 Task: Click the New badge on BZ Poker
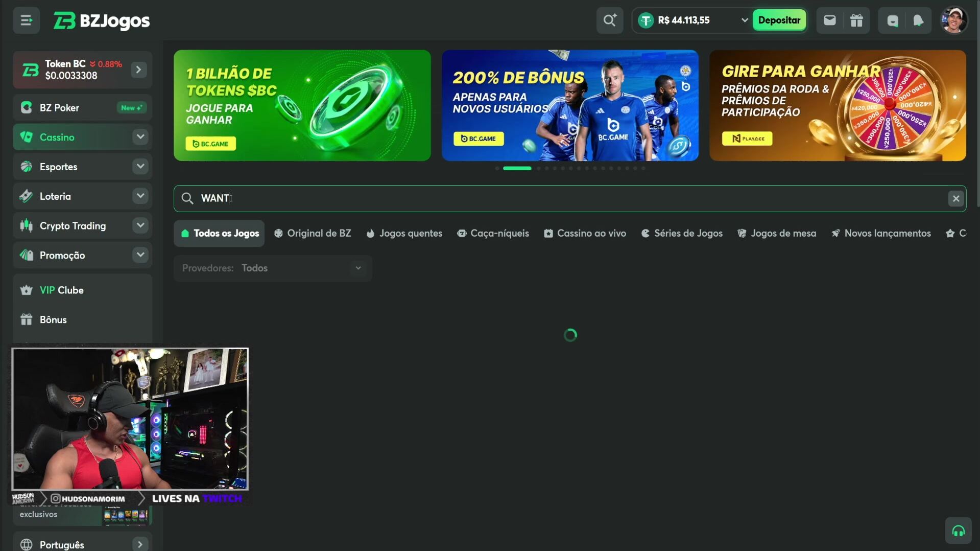point(132,108)
